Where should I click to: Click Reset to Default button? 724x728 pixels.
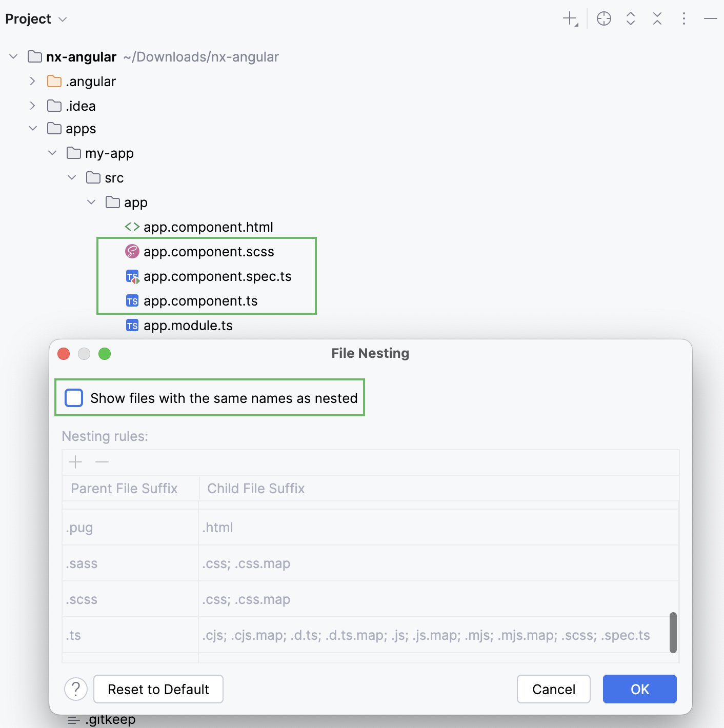[x=158, y=689]
